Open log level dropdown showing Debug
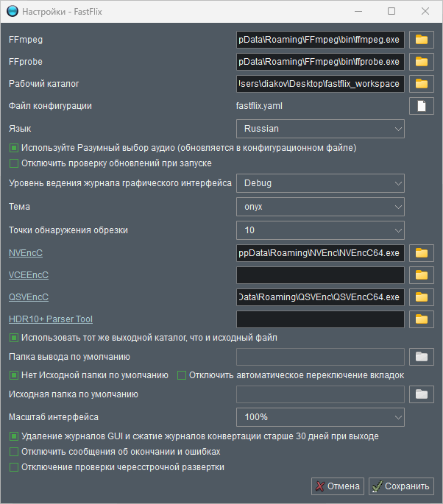 [x=320, y=183]
